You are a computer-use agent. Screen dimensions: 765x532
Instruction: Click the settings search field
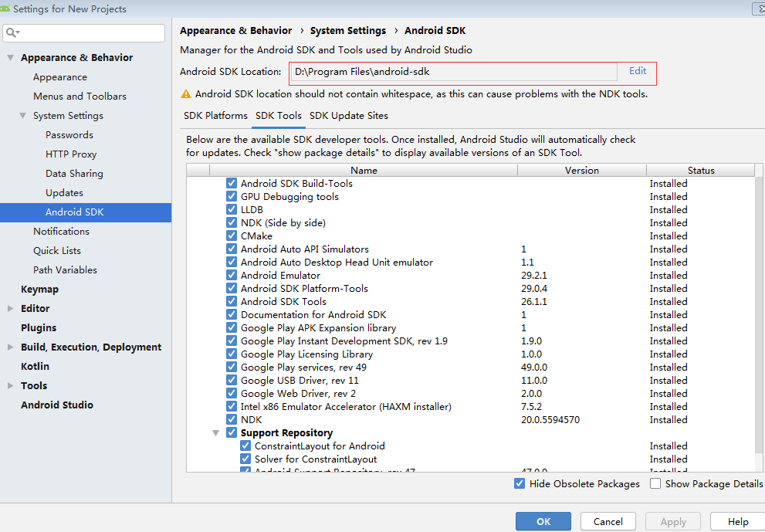point(84,32)
